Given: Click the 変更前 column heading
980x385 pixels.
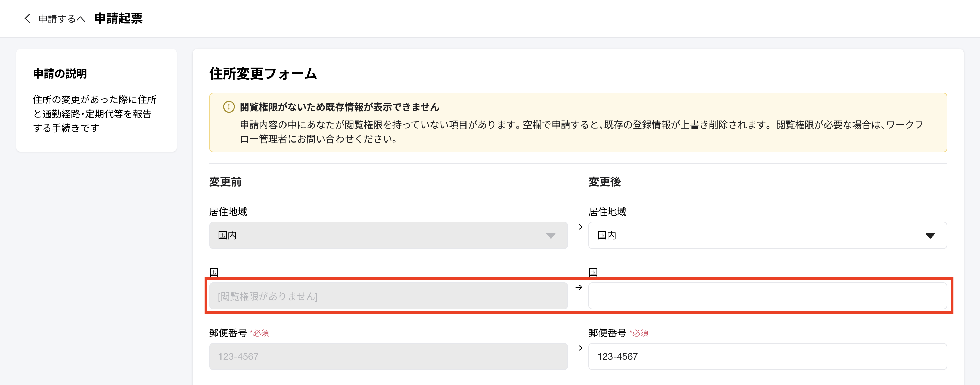Looking at the screenshot, I should [x=225, y=182].
